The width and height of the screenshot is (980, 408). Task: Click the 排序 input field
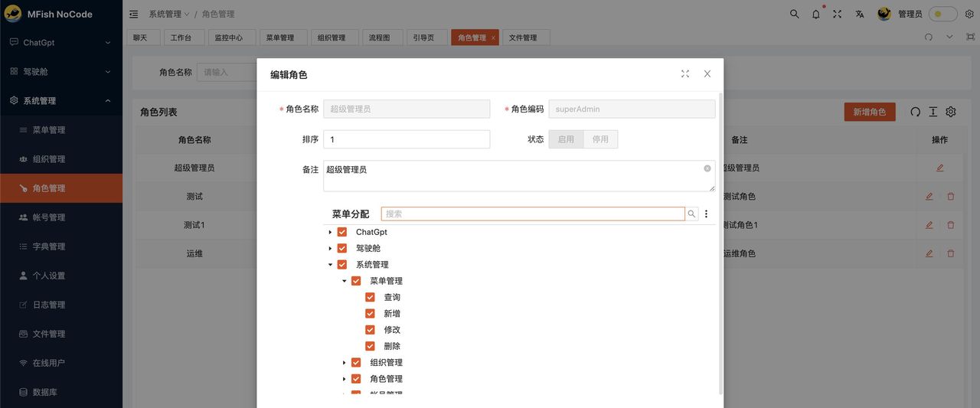coord(407,139)
